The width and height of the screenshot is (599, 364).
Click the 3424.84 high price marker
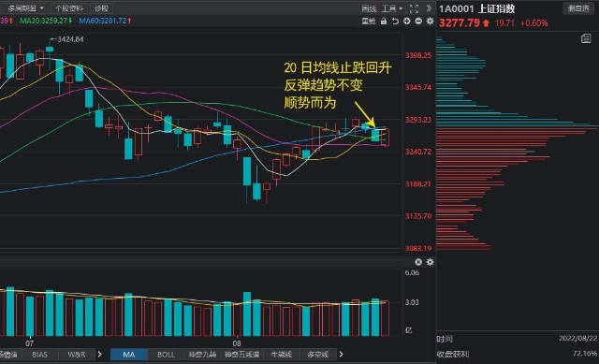coord(67,39)
